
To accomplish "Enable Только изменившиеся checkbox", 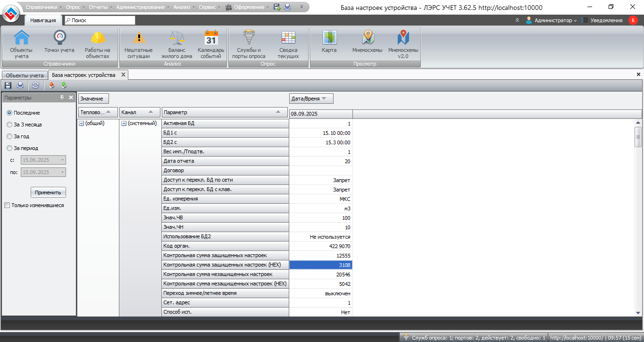I will pos(7,206).
